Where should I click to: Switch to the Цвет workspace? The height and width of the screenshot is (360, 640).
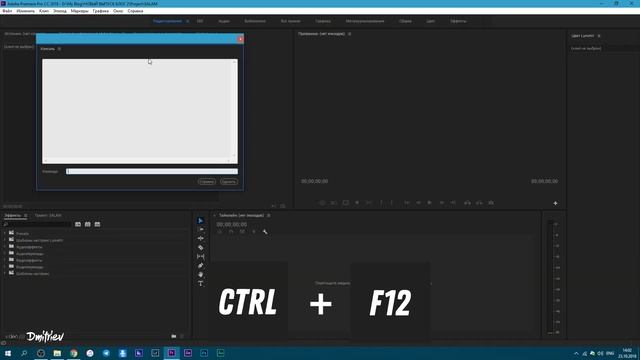coord(431,21)
